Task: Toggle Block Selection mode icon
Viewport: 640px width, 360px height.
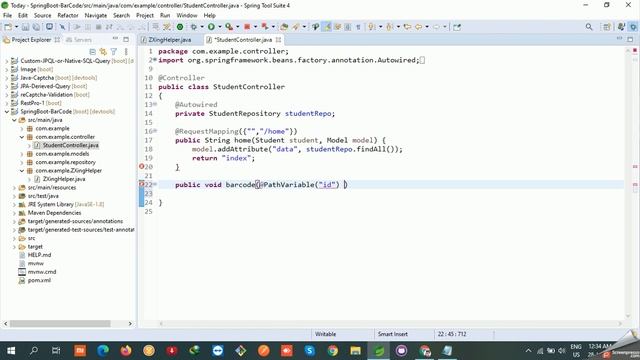Action: point(348,27)
